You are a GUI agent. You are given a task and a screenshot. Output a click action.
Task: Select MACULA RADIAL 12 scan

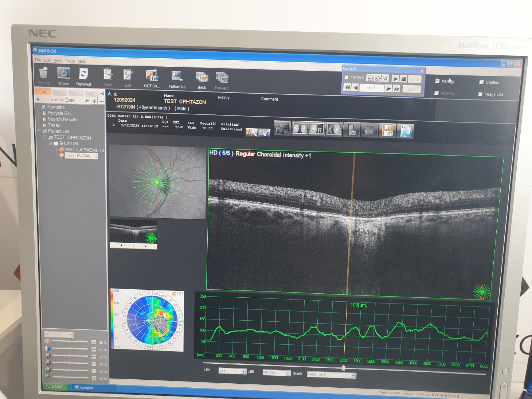[x=84, y=150]
